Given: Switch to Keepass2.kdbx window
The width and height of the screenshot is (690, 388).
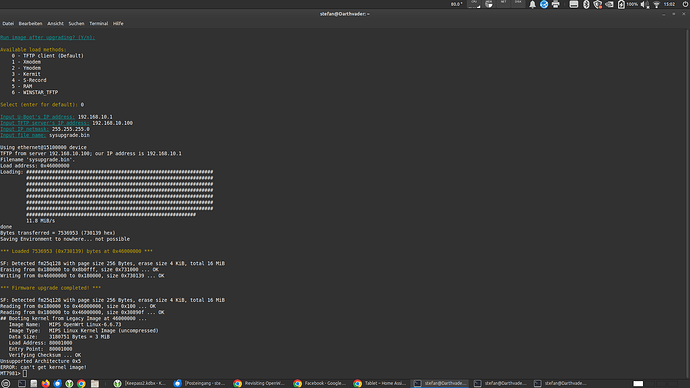Looking at the screenshot, I should tap(140, 384).
